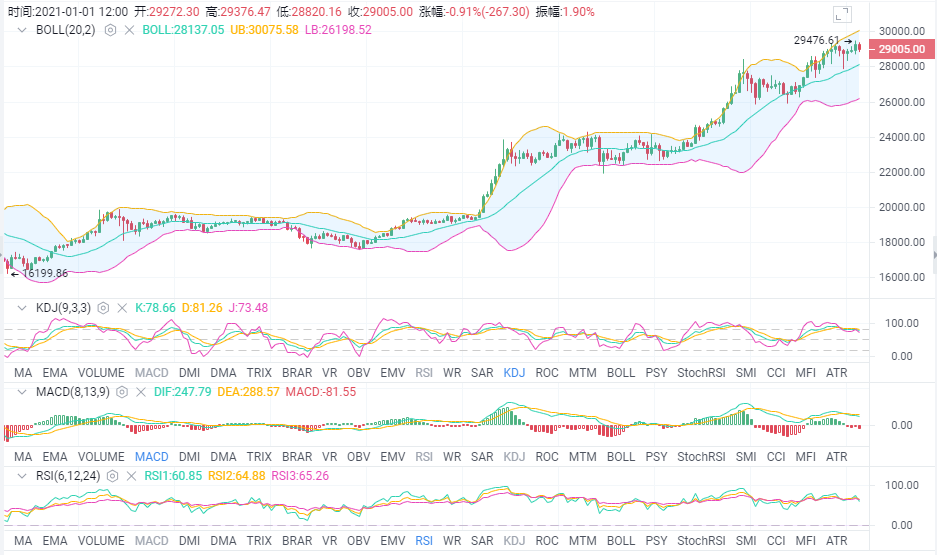Select highlighted RSI tab under RSI chart
The height and width of the screenshot is (555, 937).
424,541
